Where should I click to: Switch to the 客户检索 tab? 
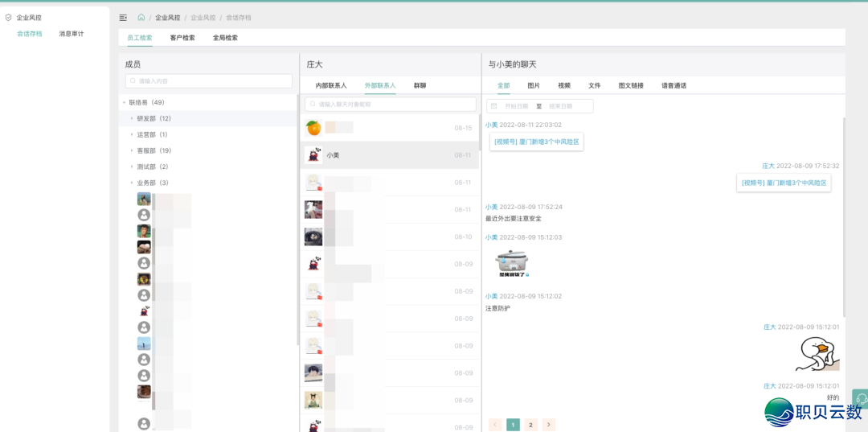click(182, 39)
